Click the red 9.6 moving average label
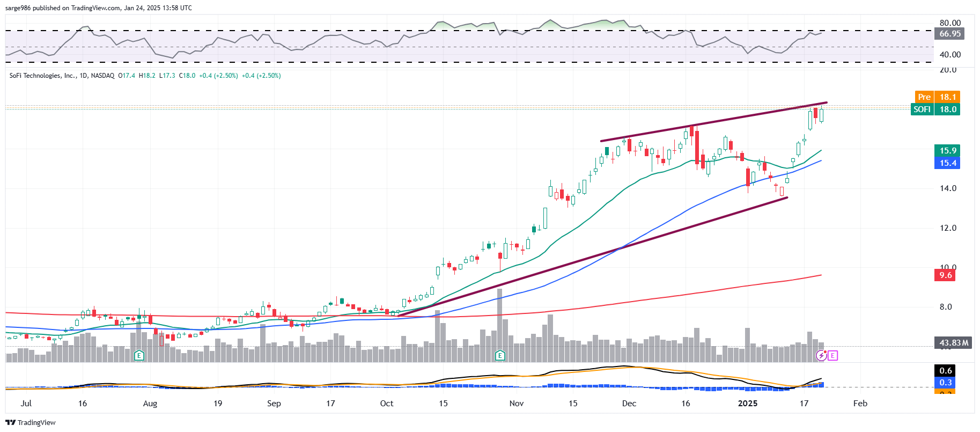Viewport: 980px width, 432px height. pyautogui.click(x=945, y=275)
